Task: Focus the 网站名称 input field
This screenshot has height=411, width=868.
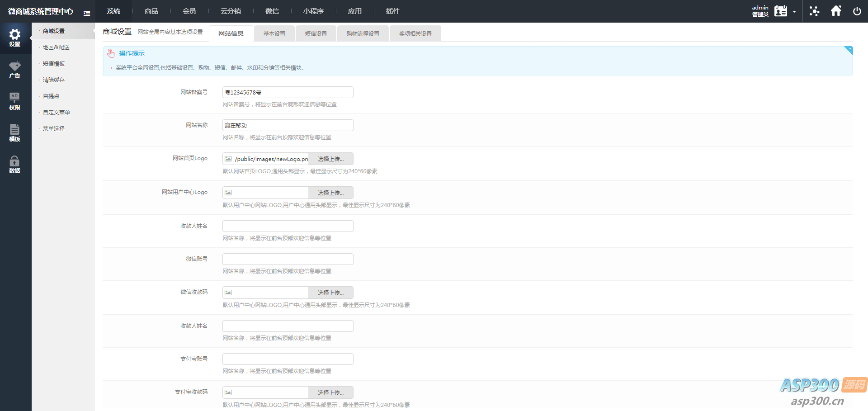Action: 288,125
